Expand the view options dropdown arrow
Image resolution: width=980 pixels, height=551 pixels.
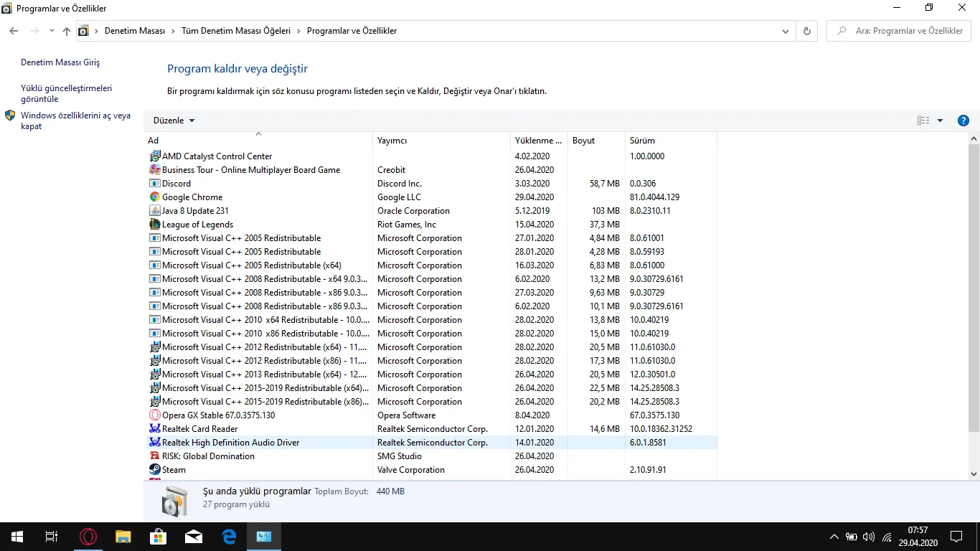940,121
